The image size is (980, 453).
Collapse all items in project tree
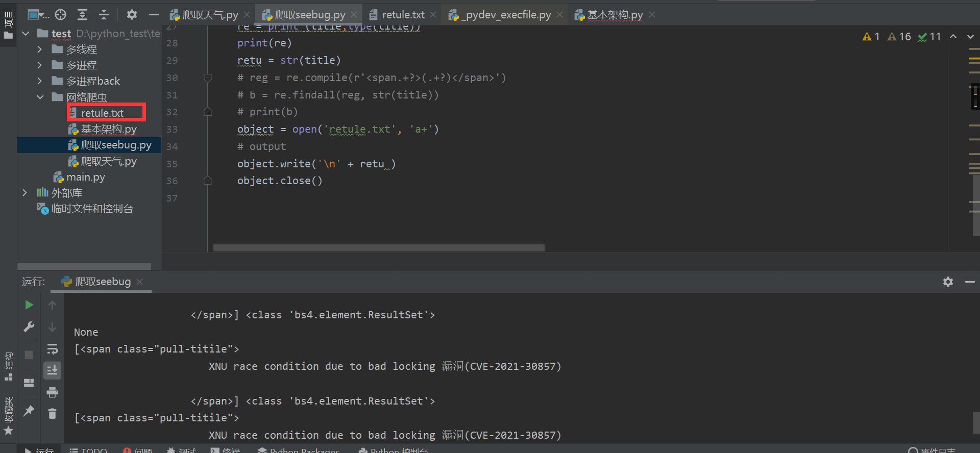tap(104, 14)
